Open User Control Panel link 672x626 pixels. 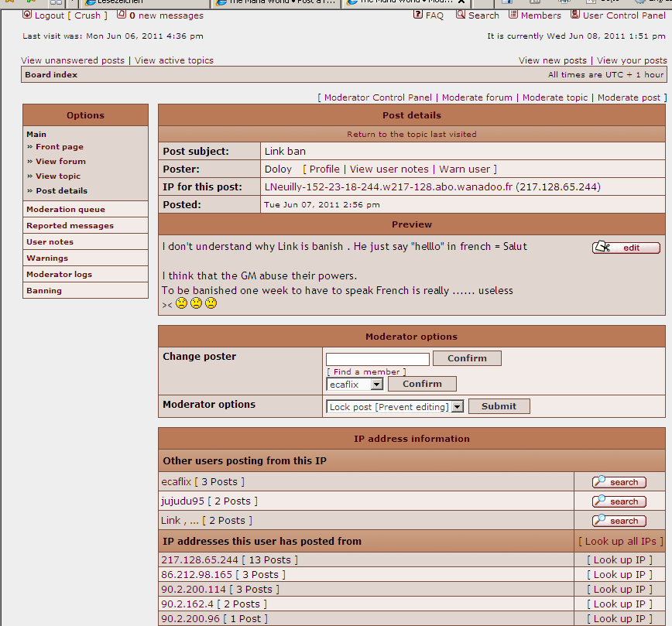point(624,15)
